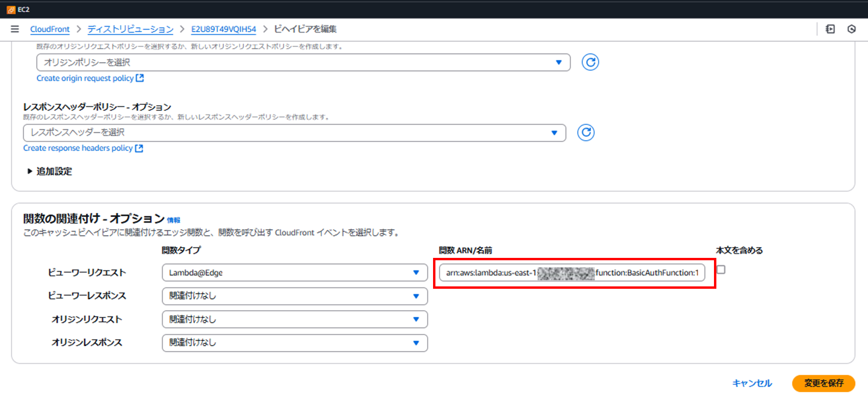Click Create origin request policy link
The width and height of the screenshot is (868, 398).
pos(85,78)
